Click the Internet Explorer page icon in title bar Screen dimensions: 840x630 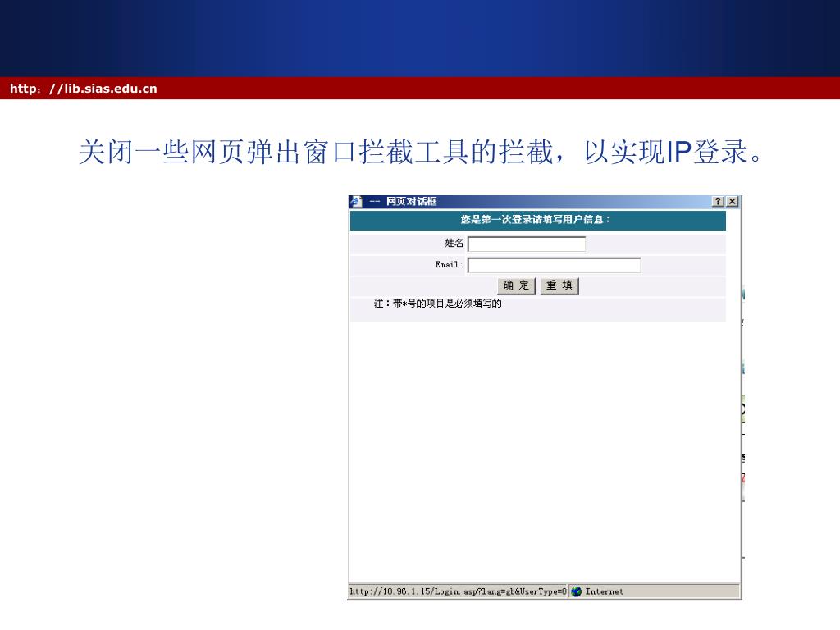click(356, 202)
